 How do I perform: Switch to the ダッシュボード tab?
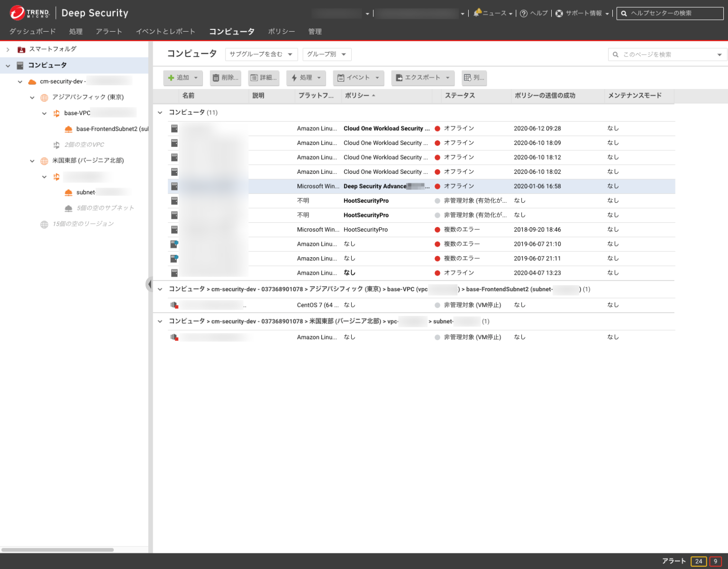(x=32, y=31)
